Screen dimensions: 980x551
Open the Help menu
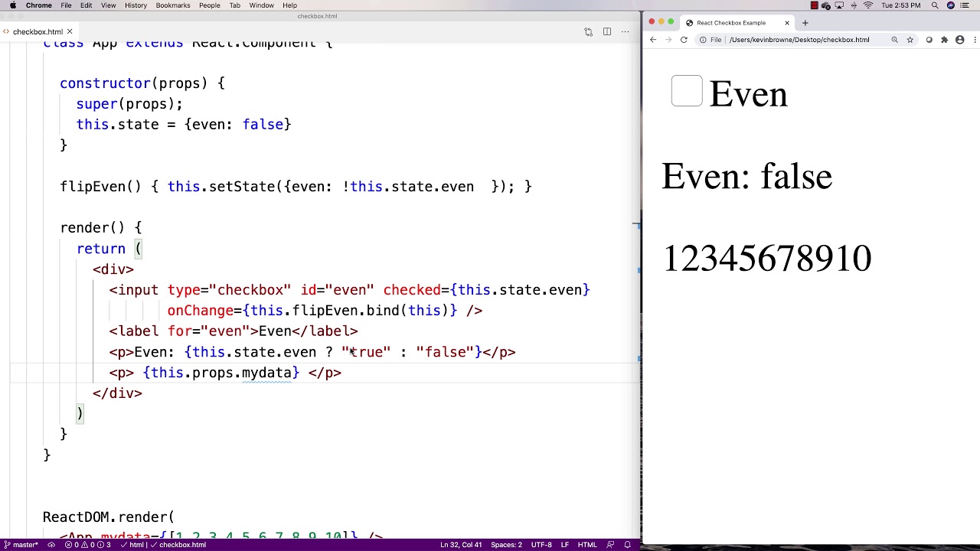pos(289,5)
